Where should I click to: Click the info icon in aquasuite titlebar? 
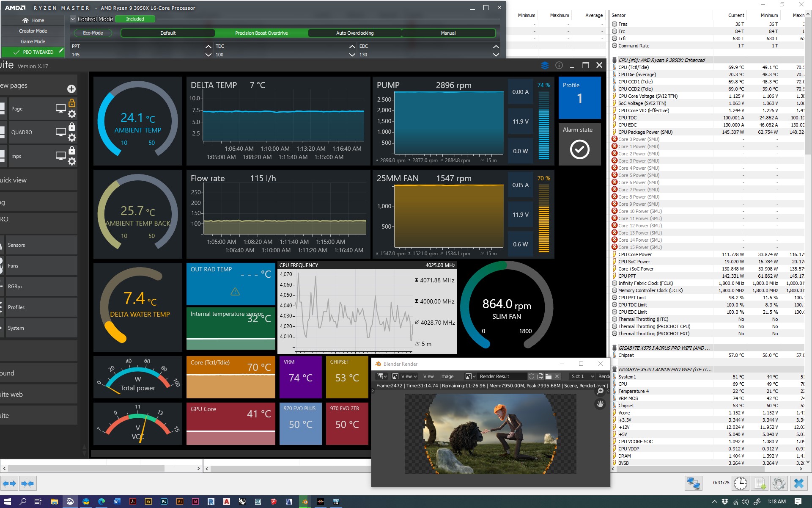559,65
